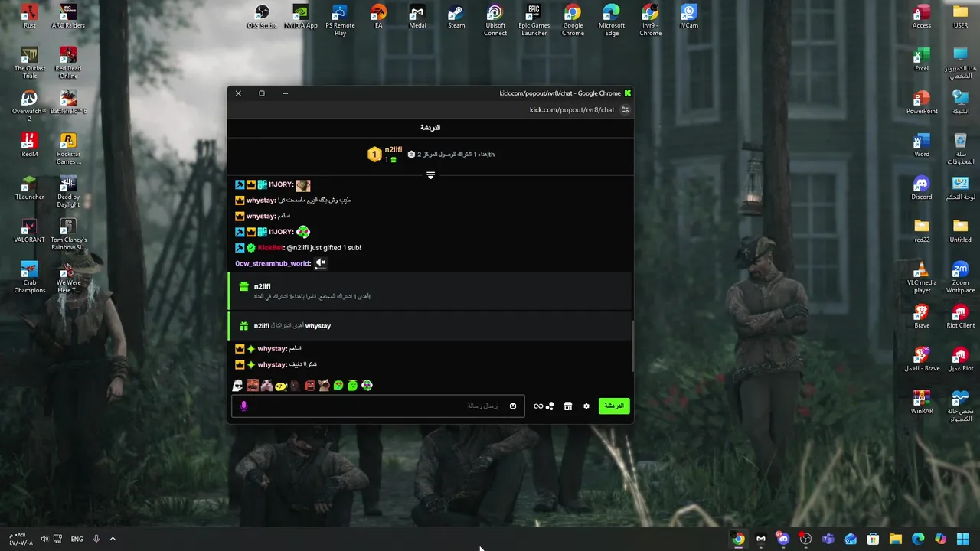Open OBS Studio from the taskbar
980x551 pixels.
click(805, 539)
